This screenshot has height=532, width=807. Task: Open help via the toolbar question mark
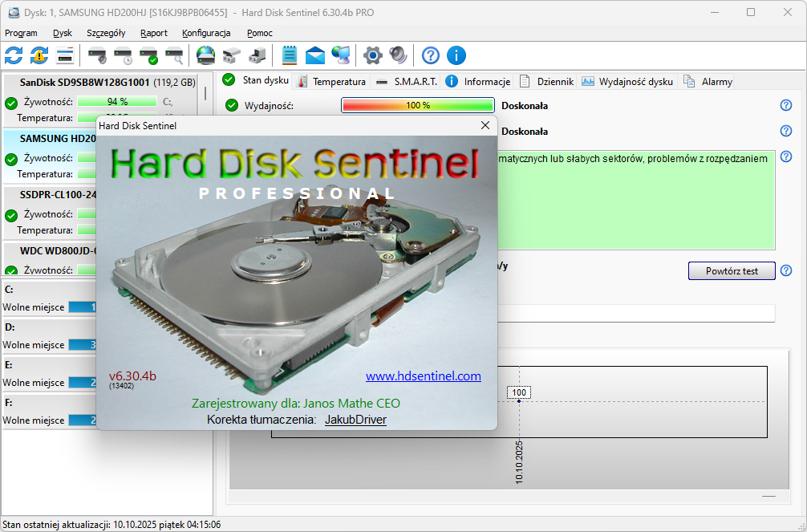coord(430,55)
